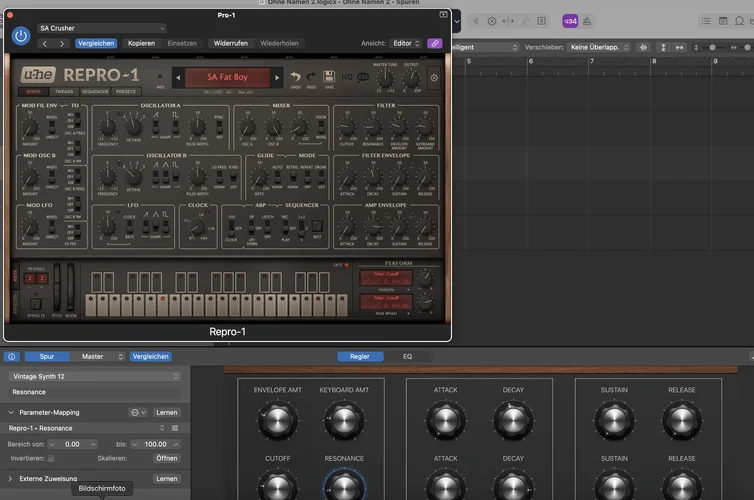Collapse the Parameter-Mapping section
Screen dimensions: 754x500
(x=11, y=412)
